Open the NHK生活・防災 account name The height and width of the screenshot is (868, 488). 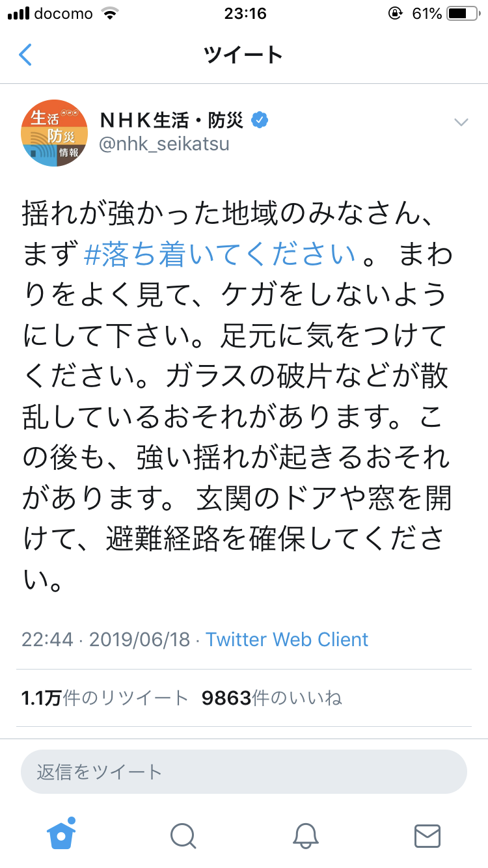[x=172, y=120]
